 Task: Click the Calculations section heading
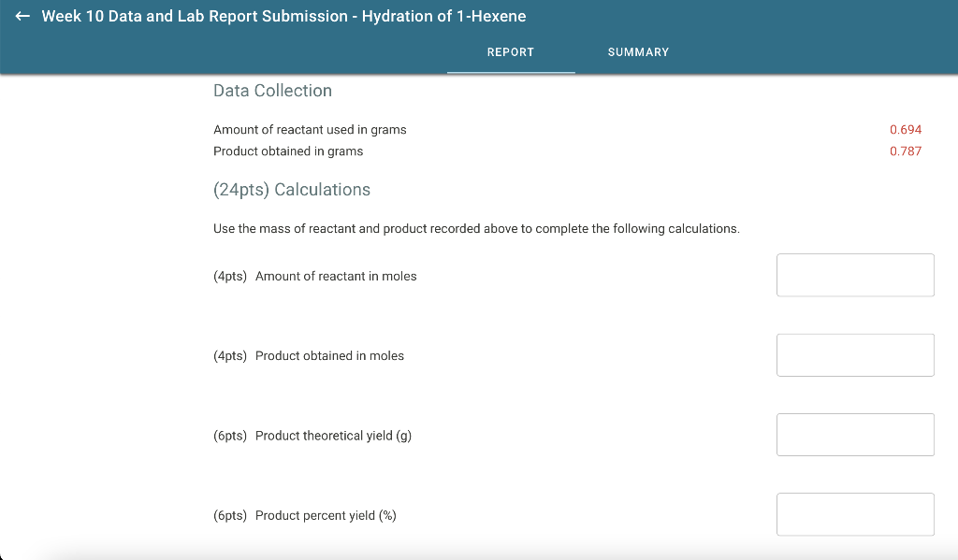pos(292,189)
